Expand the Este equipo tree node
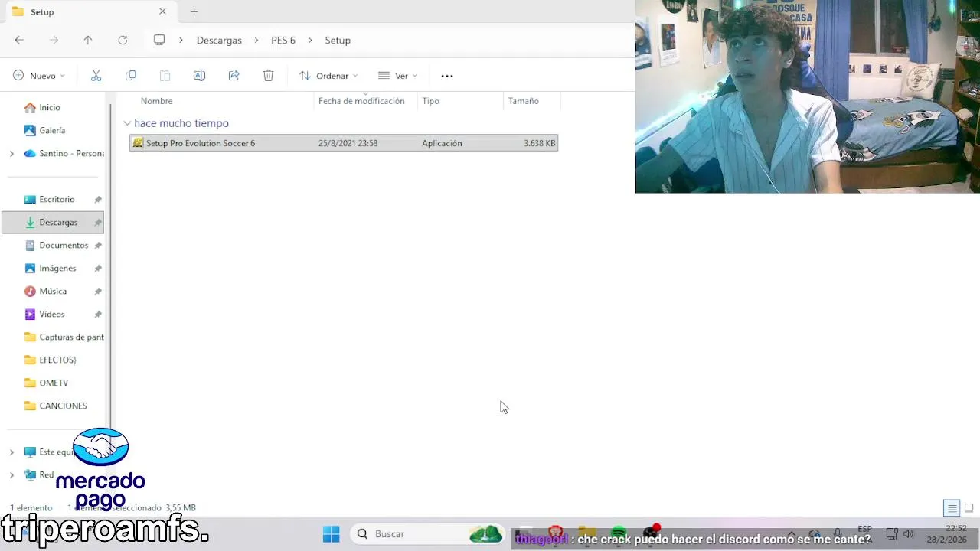The image size is (980, 551). pyautogui.click(x=11, y=452)
